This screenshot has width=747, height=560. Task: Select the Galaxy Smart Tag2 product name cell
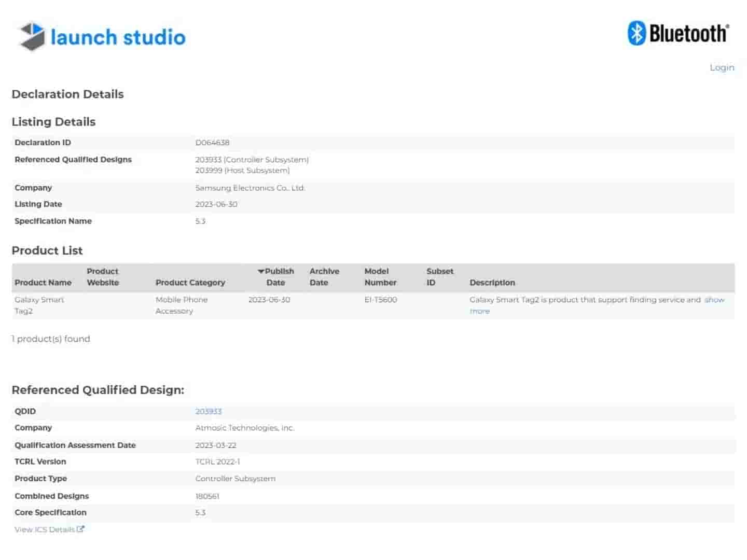(39, 305)
